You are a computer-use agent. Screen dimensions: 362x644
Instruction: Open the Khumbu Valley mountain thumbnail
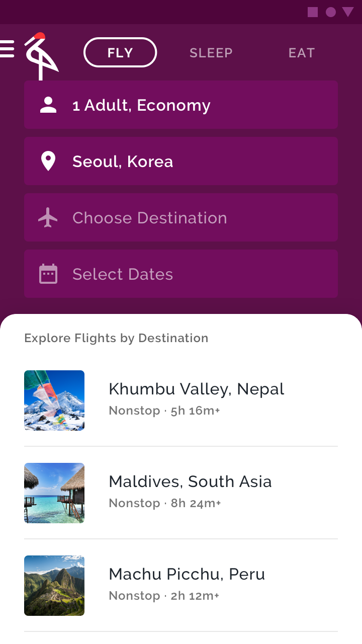(x=54, y=400)
